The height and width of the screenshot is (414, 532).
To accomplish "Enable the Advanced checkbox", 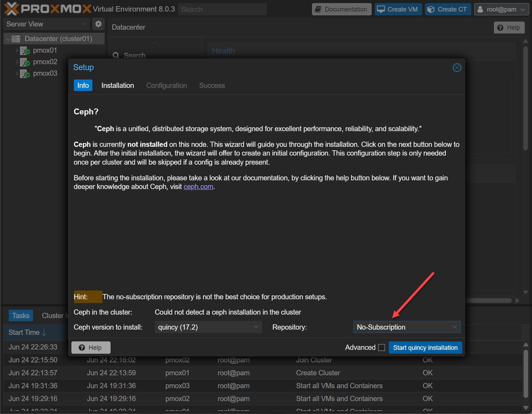I will [x=381, y=348].
